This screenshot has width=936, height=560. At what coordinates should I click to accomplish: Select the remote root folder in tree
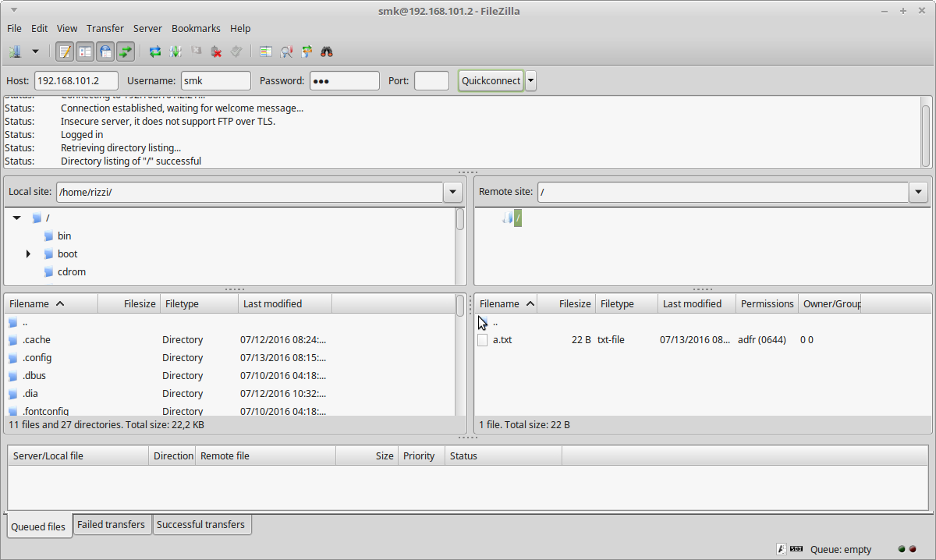click(x=518, y=218)
